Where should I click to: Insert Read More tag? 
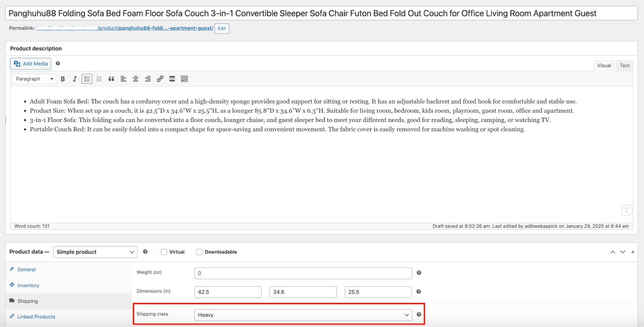coord(172,79)
